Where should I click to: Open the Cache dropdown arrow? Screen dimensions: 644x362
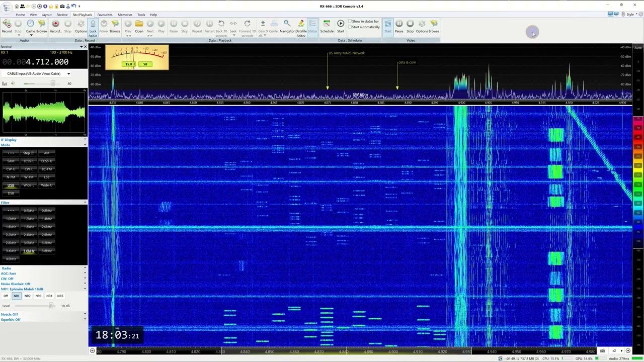point(30,35)
